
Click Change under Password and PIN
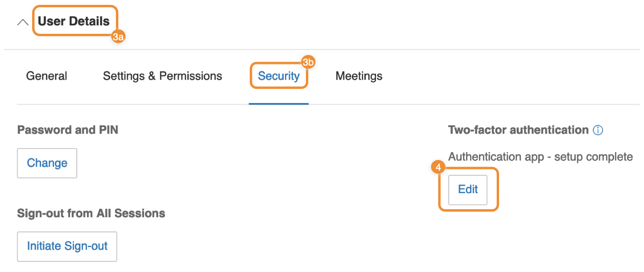[x=47, y=163]
